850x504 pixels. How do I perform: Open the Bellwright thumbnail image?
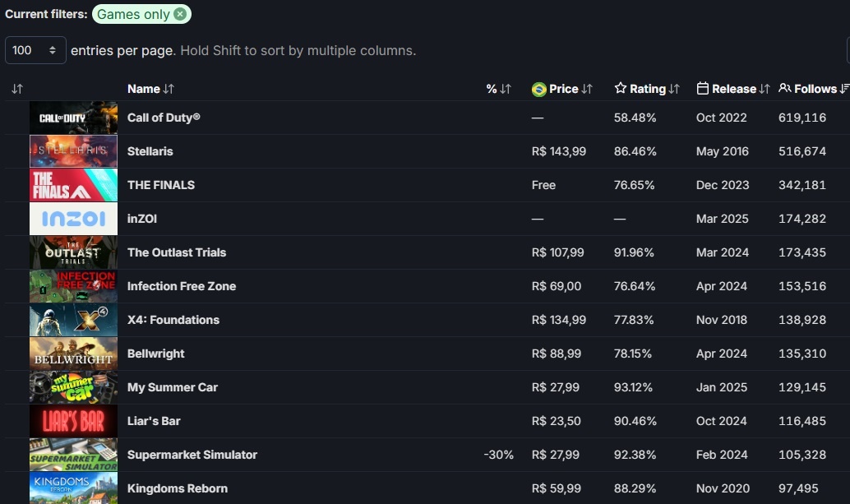coord(73,354)
